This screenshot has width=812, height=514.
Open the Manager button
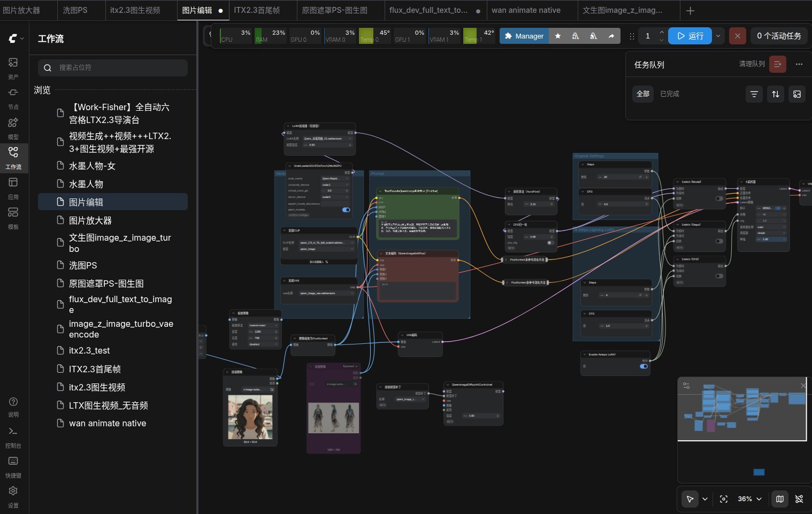524,36
